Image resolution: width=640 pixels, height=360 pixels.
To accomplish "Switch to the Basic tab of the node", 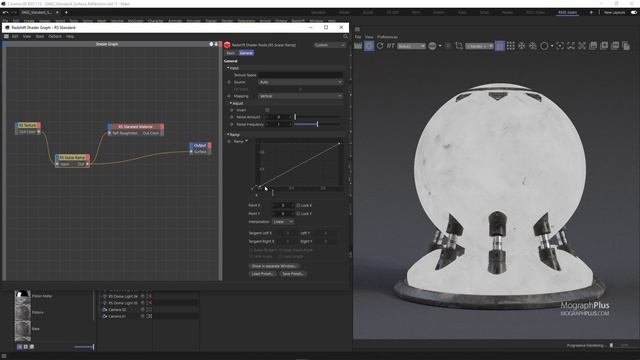I will [231, 53].
